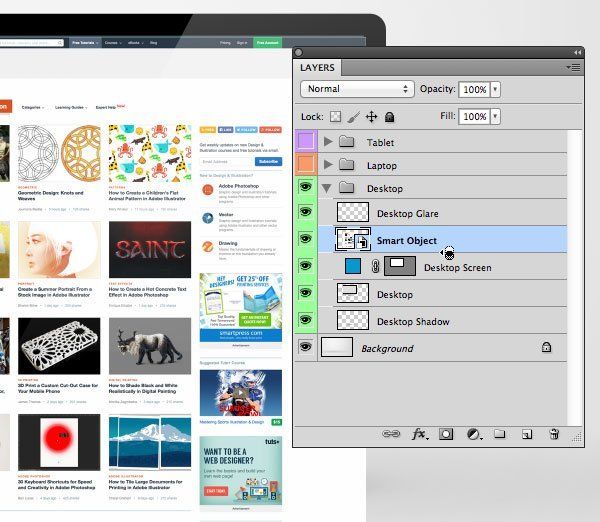Open the Fill slider dropdown arrow
Image resolution: width=600 pixels, height=522 pixels.
pos(495,116)
